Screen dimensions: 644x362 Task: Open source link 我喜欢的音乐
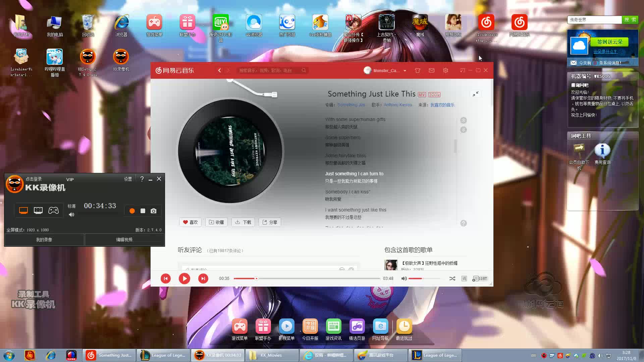(442, 105)
